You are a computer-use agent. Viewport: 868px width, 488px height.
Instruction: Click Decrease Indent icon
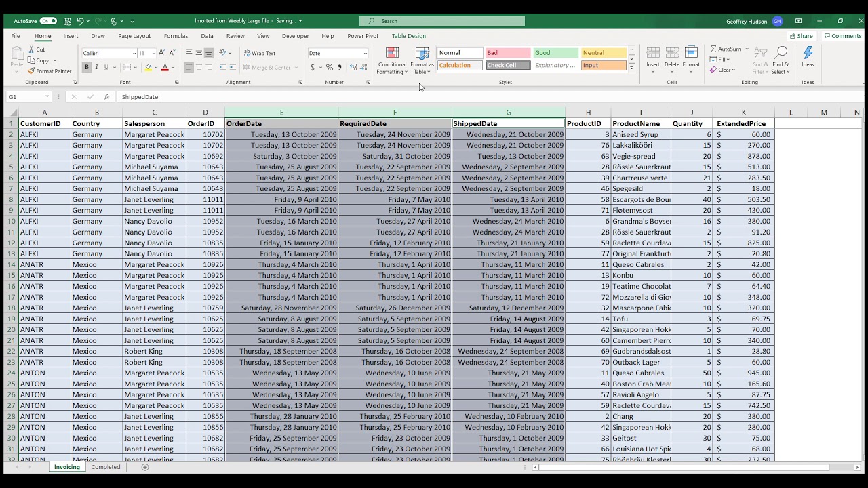tap(223, 67)
